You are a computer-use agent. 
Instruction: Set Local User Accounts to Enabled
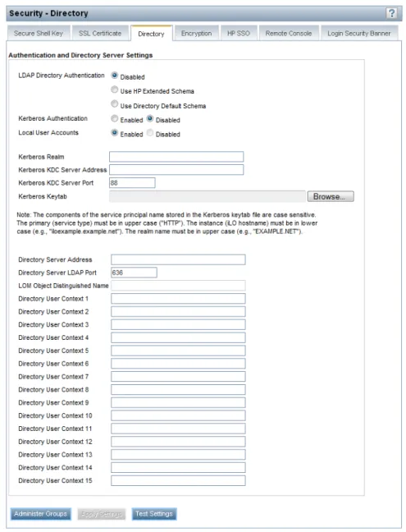pyautogui.click(x=115, y=133)
